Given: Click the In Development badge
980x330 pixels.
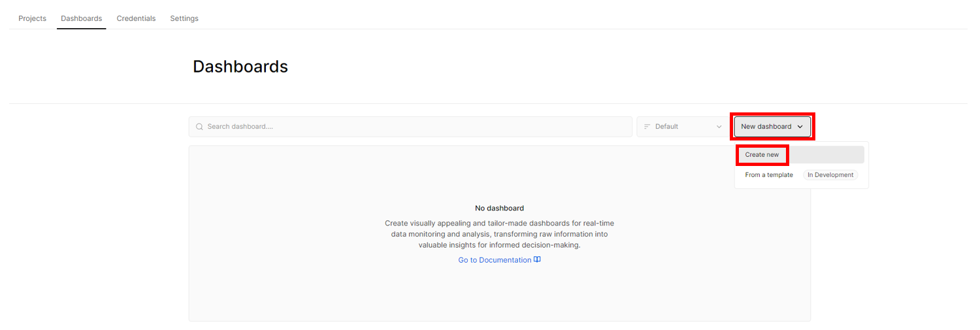Looking at the screenshot, I should (830, 175).
